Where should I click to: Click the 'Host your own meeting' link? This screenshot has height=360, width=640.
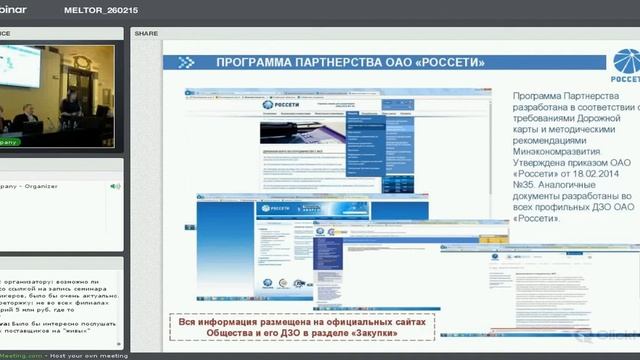pos(89,356)
